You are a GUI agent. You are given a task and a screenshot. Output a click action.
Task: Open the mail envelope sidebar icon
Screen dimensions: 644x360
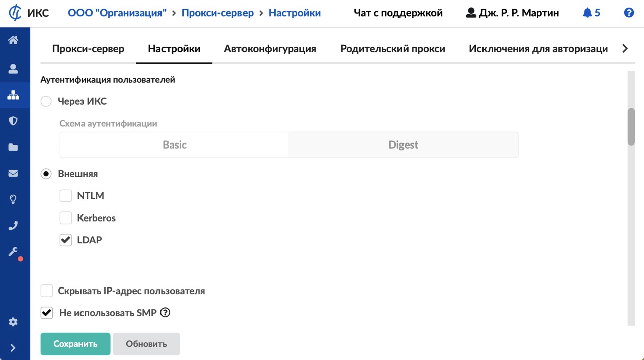(13, 173)
